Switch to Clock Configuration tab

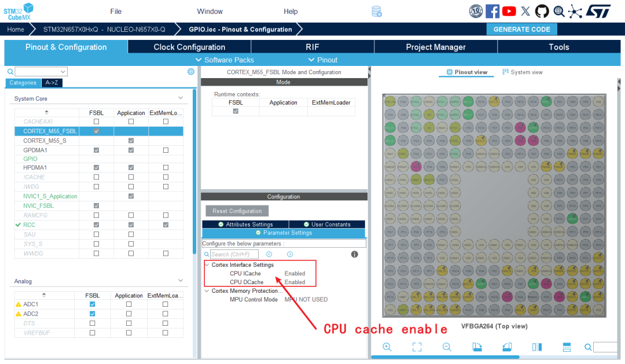pyautogui.click(x=189, y=47)
